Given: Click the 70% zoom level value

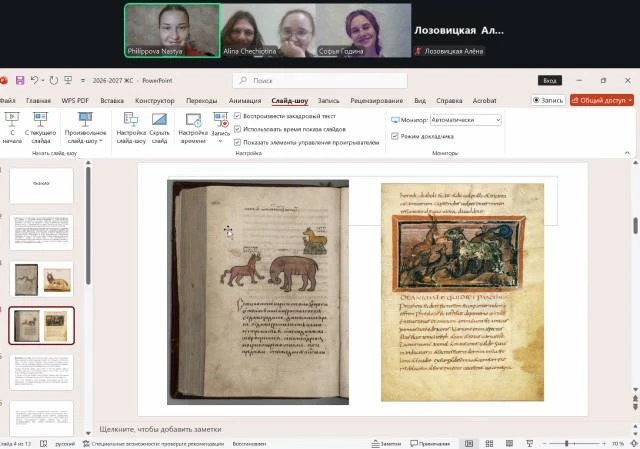Looking at the screenshot, I should pos(618,444).
